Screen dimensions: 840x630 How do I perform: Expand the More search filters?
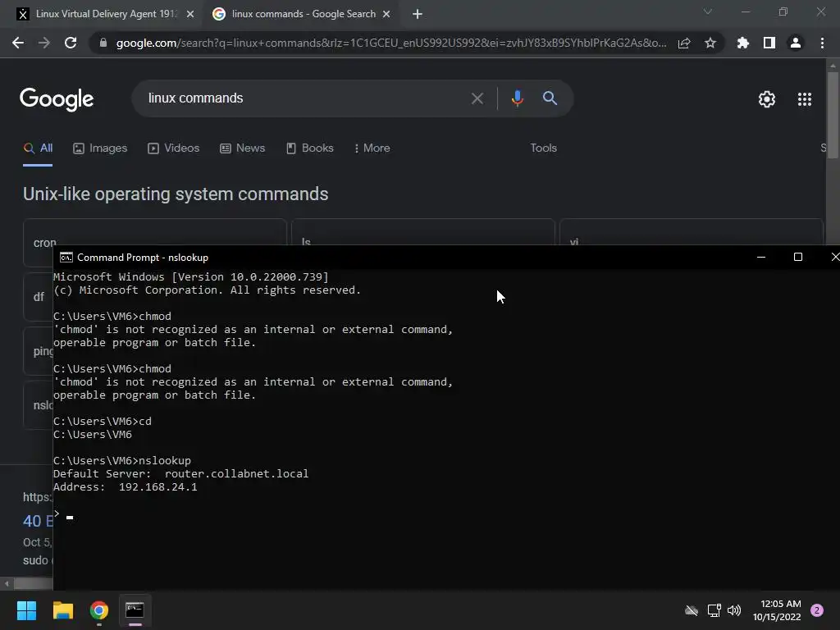click(x=372, y=148)
